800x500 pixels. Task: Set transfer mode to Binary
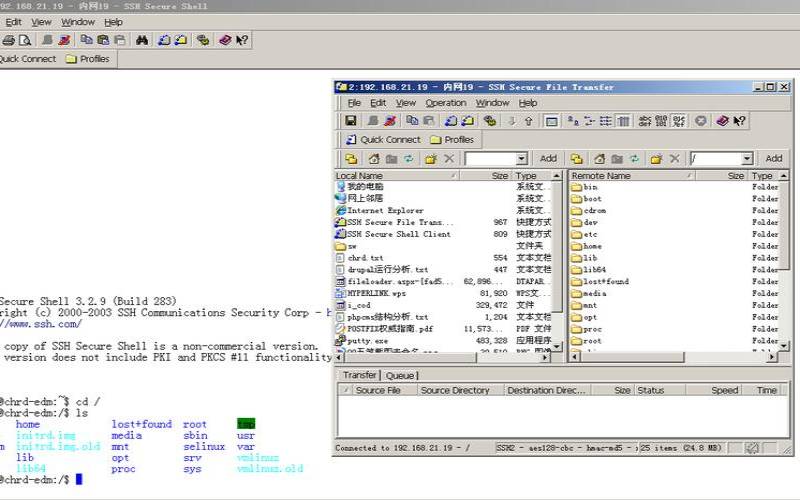point(661,121)
